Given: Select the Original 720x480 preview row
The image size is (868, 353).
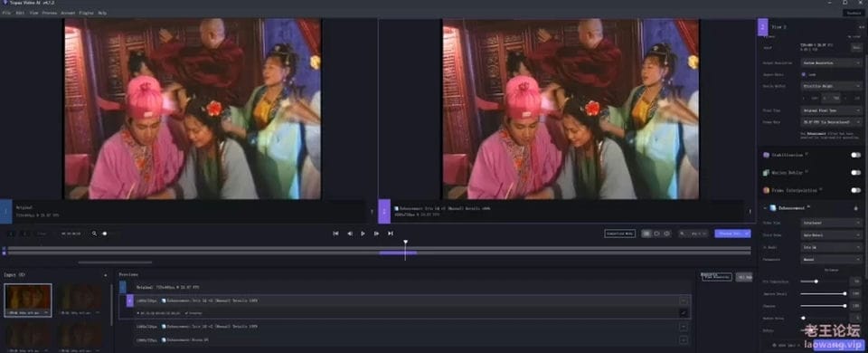Looking at the screenshot, I should point(406,288).
